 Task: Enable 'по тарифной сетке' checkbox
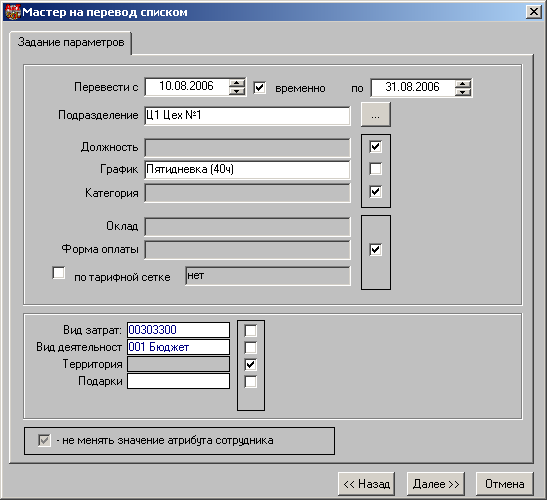click(x=59, y=273)
